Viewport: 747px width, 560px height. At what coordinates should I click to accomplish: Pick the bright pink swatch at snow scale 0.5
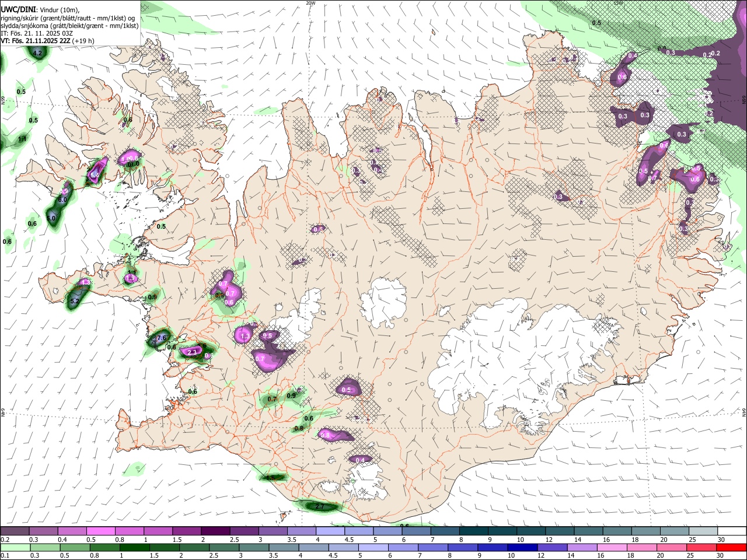click(x=101, y=531)
